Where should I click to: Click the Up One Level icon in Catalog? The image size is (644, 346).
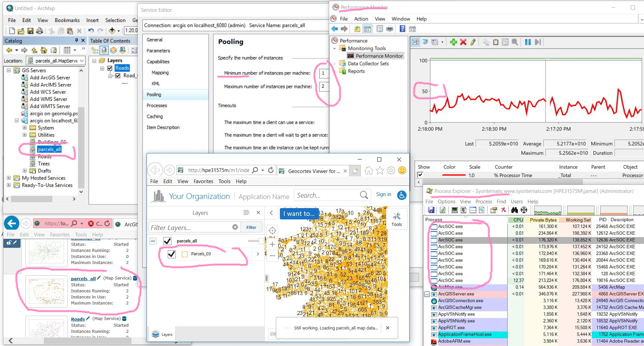tap(34, 50)
